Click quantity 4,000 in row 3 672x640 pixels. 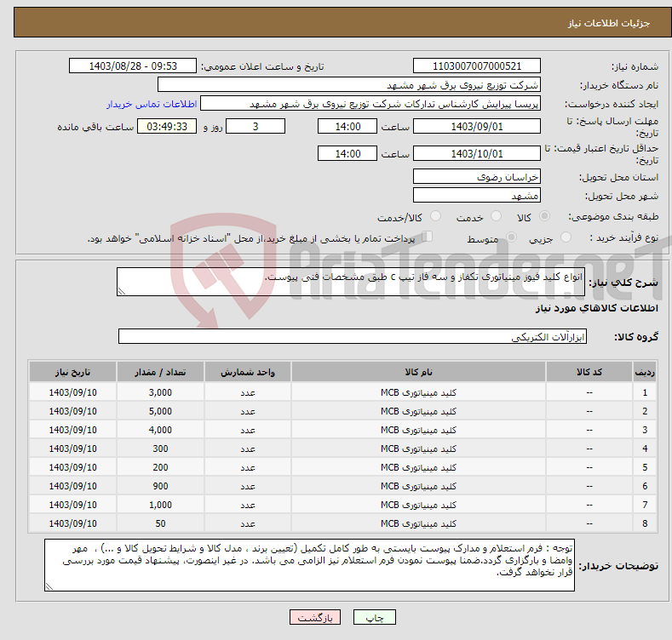pyautogui.click(x=160, y=430)
